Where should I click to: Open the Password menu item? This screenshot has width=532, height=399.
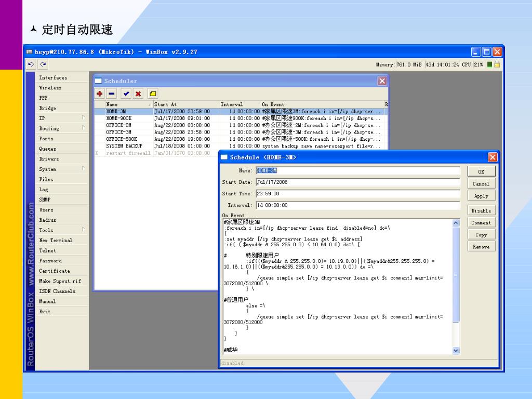pos(61,261)
